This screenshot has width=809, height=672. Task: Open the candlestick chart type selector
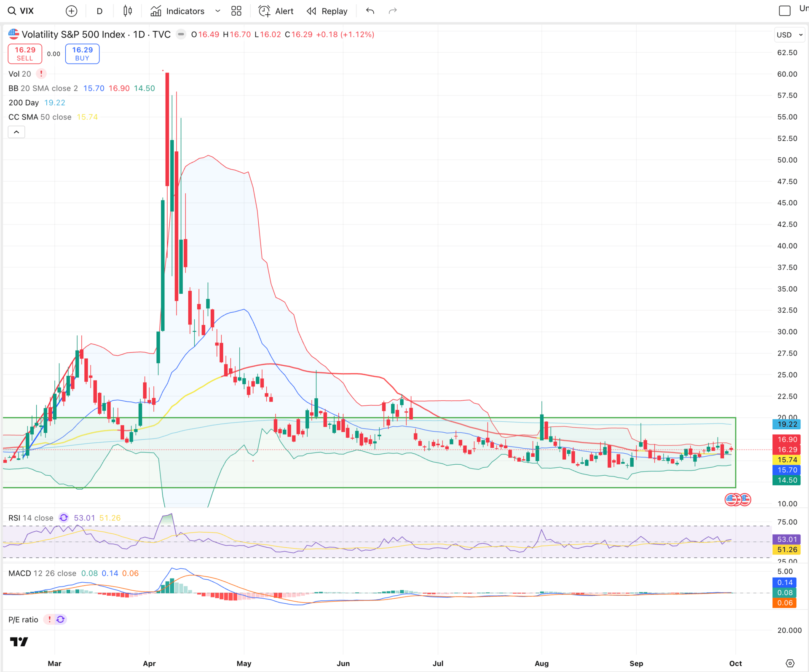[127, 11]
